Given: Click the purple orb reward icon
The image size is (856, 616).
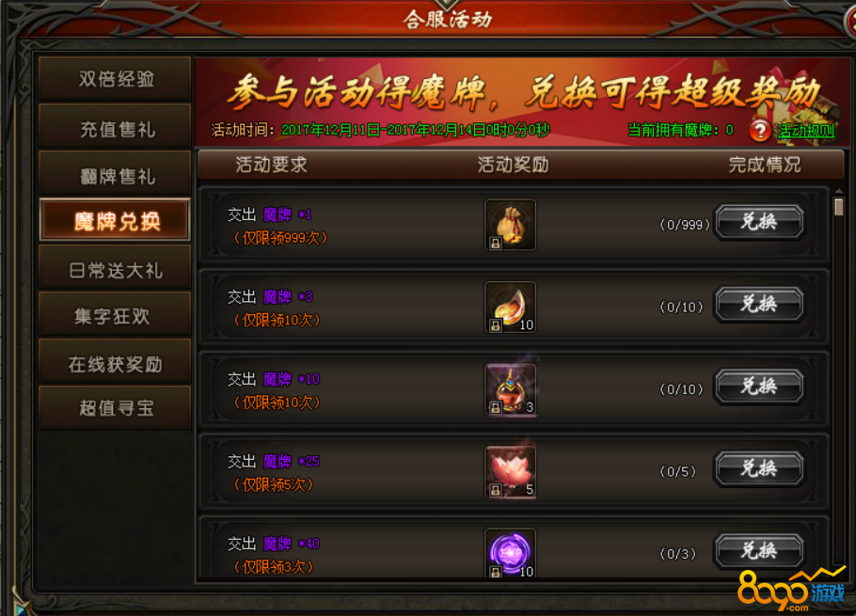Looking at the screenshot, I should [510, 553].
